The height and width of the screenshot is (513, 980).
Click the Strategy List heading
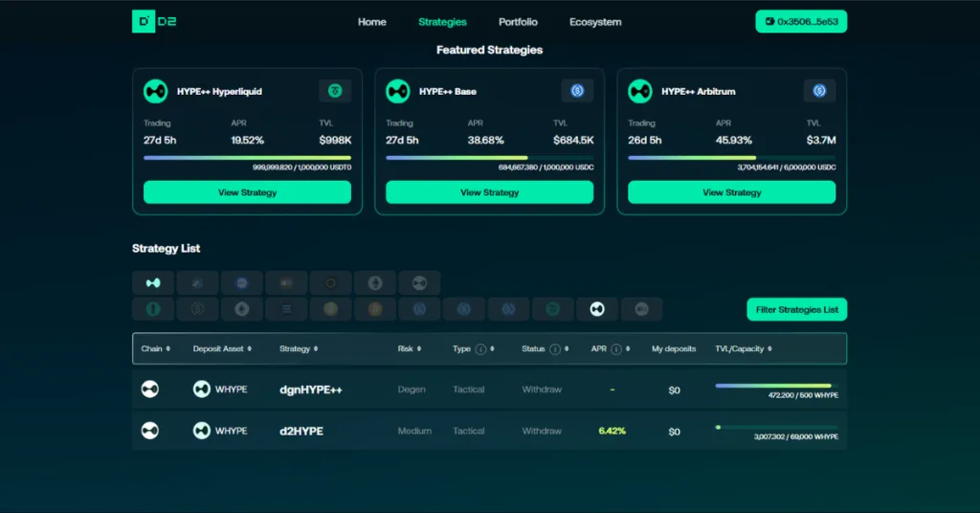click(x=167, y=248)
